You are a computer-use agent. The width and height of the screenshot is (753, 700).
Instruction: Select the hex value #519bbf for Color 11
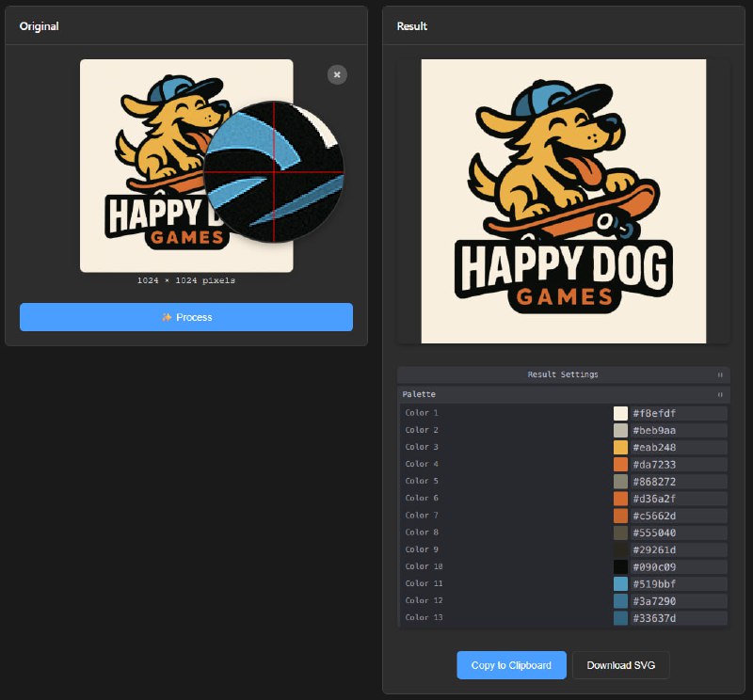point(670,582)
